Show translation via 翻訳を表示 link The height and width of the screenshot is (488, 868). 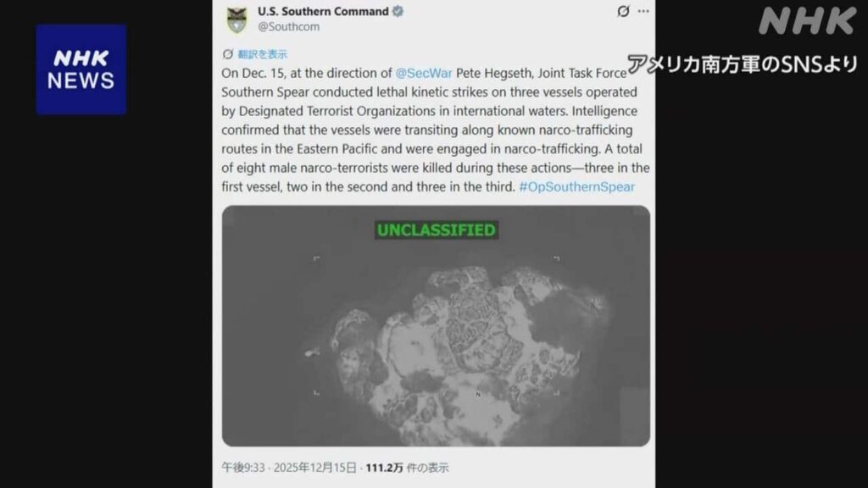pos(263,54)
